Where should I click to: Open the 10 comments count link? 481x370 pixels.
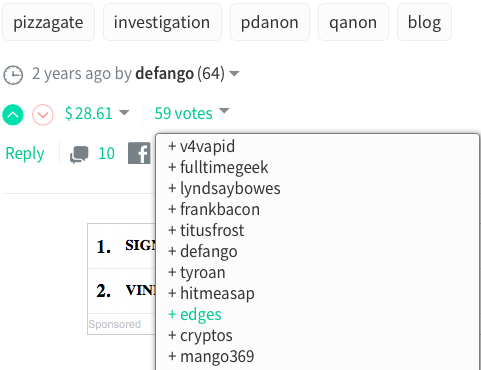[106, 153]
